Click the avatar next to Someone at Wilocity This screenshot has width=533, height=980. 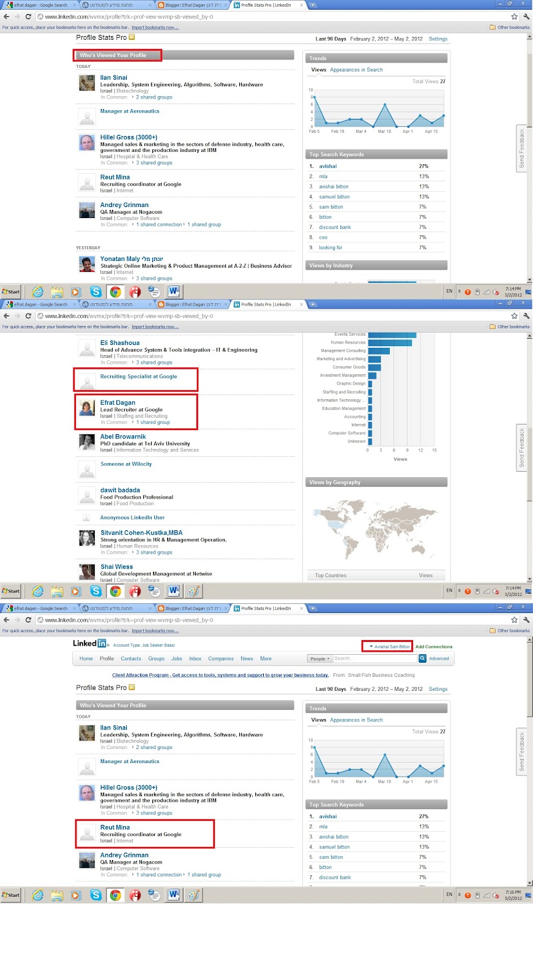pyautogui.click(x=87, y=469)
